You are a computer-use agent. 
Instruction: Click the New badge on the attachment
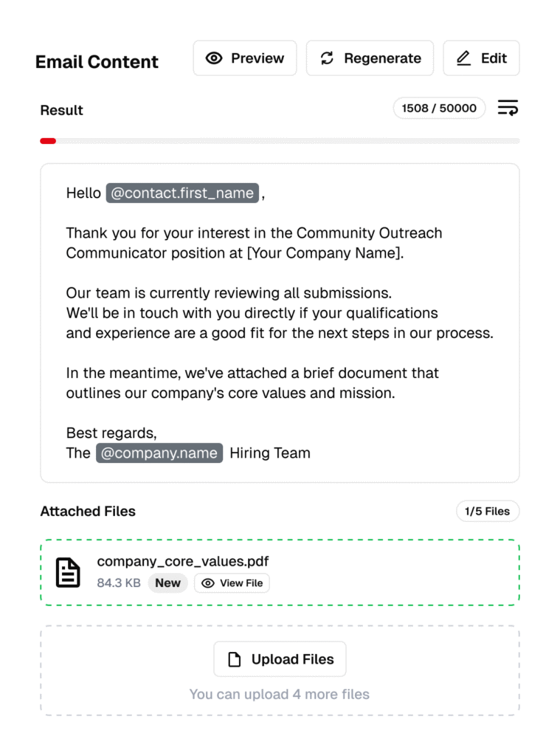point(167,583)
